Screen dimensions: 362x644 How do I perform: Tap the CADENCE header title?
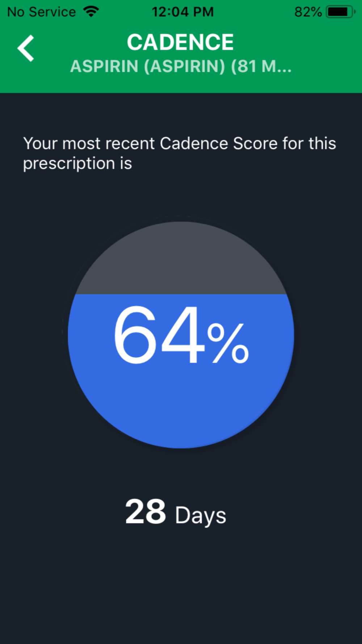180,42
